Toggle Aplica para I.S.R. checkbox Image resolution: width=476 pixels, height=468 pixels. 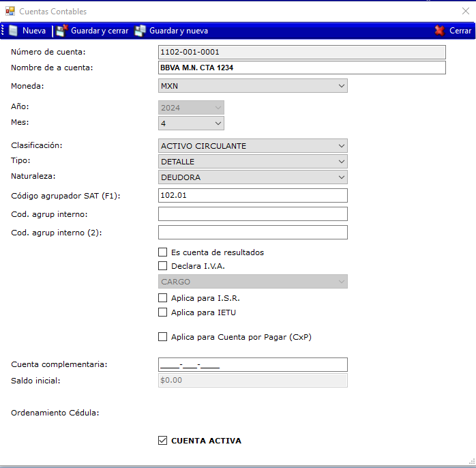162,298
